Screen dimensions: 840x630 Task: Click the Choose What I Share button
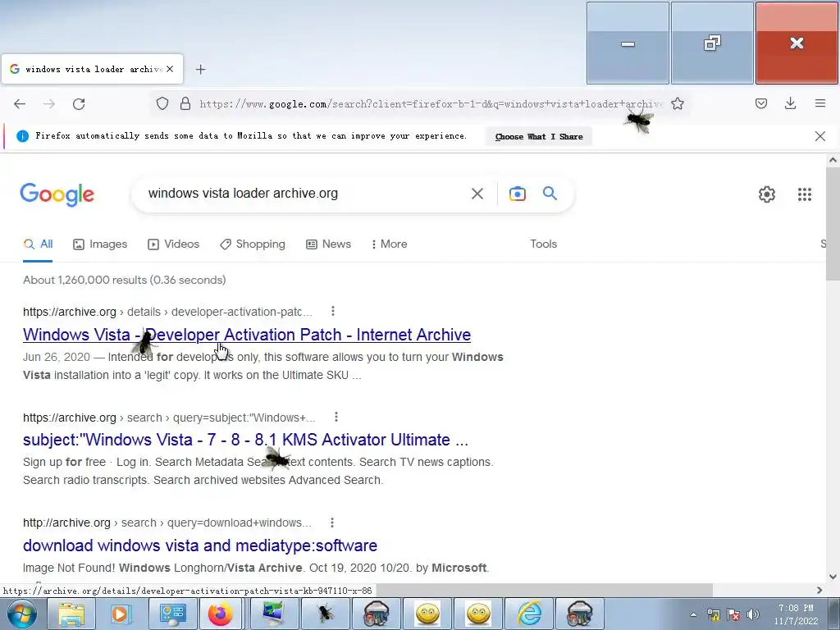pos(539,137)
